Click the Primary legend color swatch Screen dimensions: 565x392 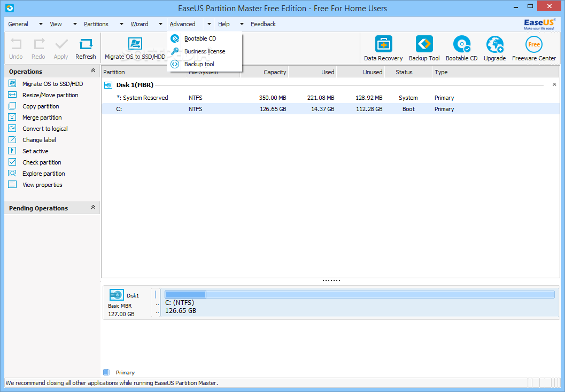coord(106,372)
